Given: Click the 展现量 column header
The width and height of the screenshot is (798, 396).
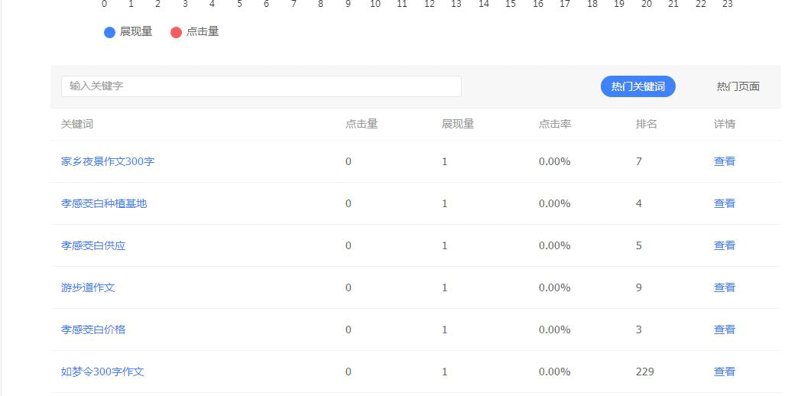Looking at the screenshot, I should [458, 124].
